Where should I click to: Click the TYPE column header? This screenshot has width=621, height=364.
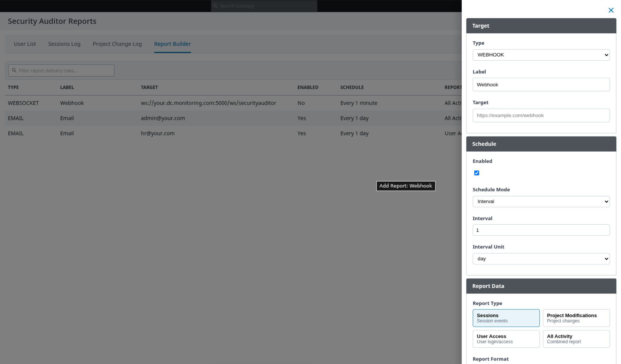click(13, 87)
